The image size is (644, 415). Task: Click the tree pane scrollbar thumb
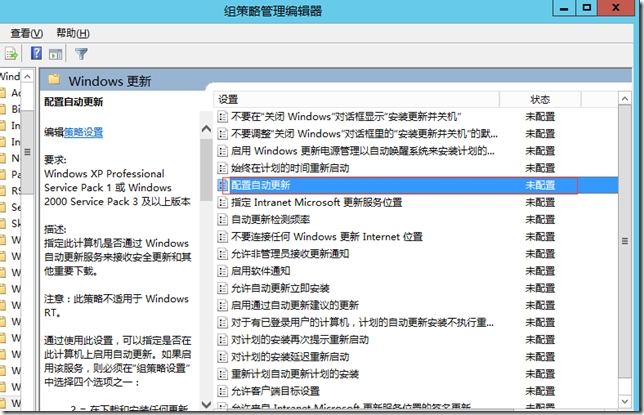27,152
